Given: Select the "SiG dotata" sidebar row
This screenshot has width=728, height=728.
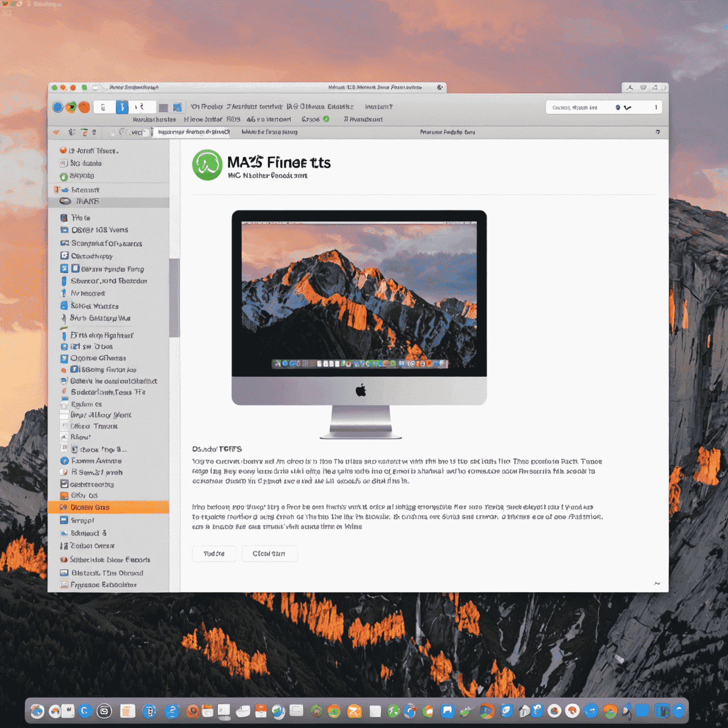Looking at the screenshot, I should tap(109, 164).
